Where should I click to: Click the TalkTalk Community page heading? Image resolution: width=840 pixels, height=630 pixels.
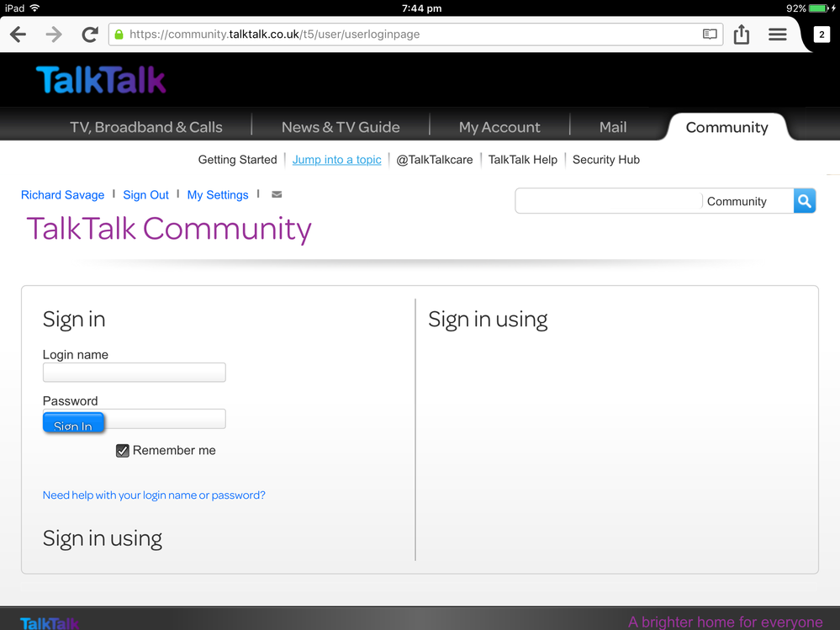click(x=169, y=229)
